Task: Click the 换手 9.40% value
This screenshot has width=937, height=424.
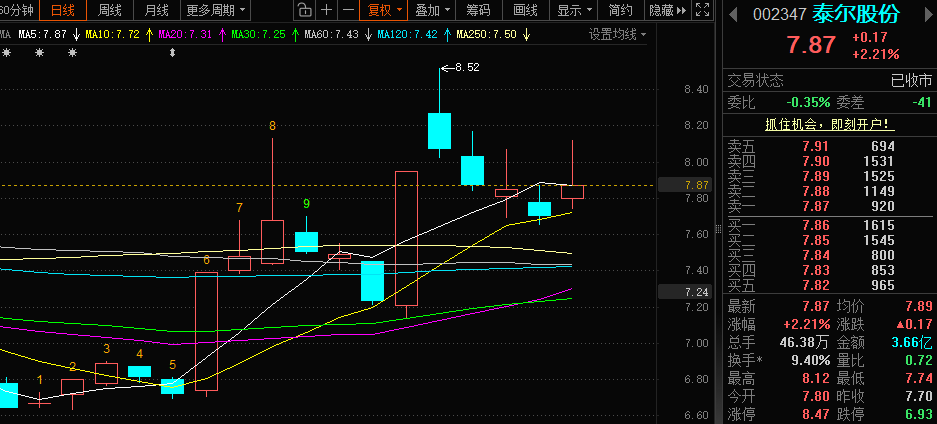Action: [809, 360]
